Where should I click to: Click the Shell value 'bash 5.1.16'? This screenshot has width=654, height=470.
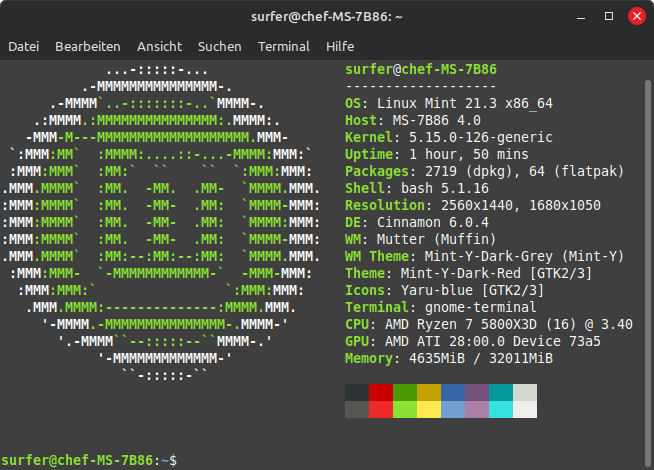tap(445, 188)
